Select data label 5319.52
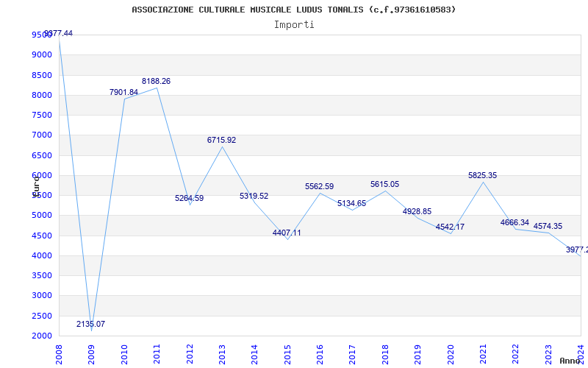The image size is (588, 368). (254, 196)
